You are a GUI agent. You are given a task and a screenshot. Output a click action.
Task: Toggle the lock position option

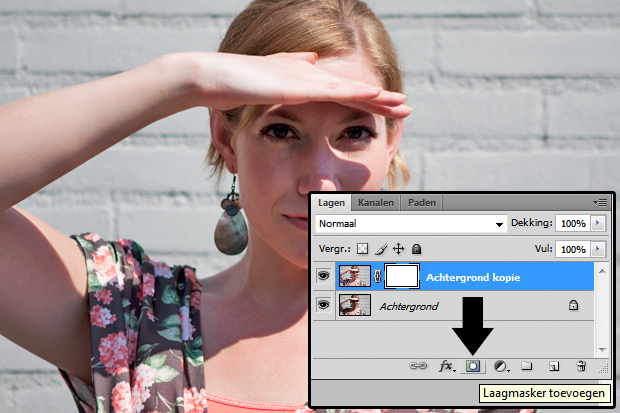(397, 248)
